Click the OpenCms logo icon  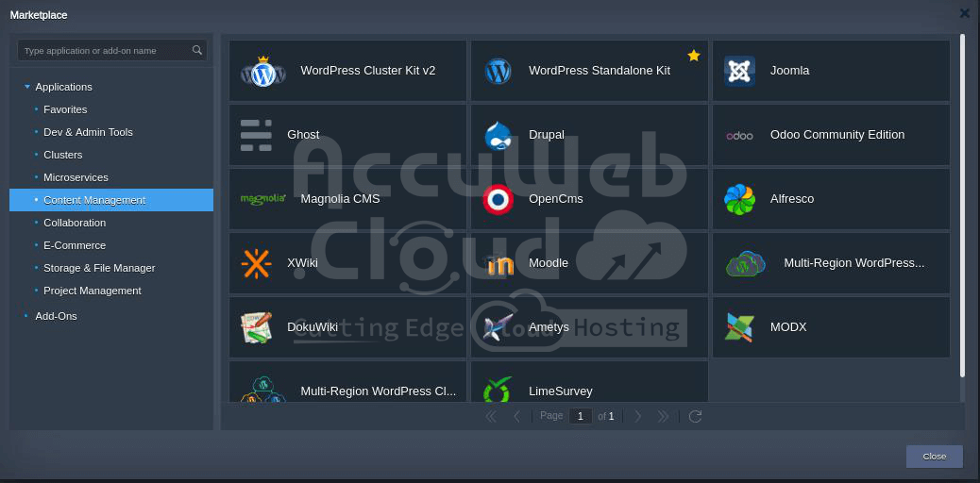pos(498,200)
